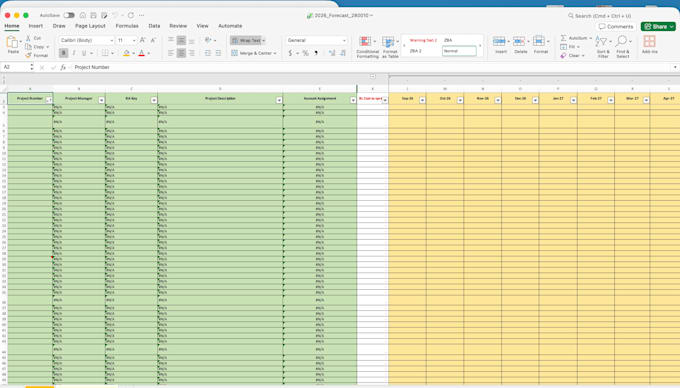
Task: Switch to the Page Layout ribbon tab
Action: coord(90,26)
